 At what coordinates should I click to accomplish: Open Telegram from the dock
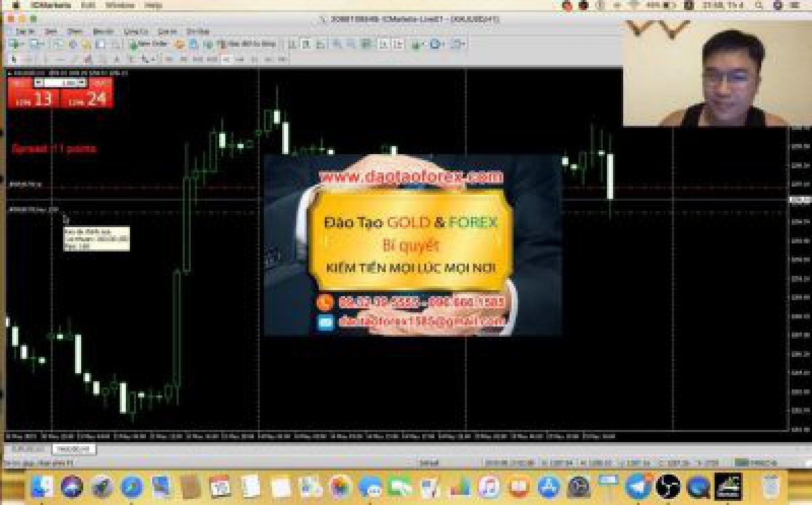(637, 486)
